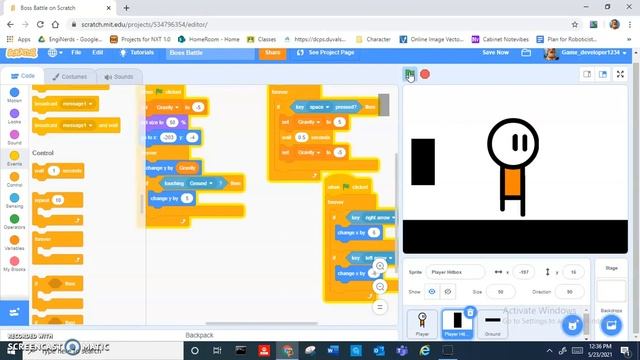
Task: Select the My Blocks category
Action: coord(14,264)
